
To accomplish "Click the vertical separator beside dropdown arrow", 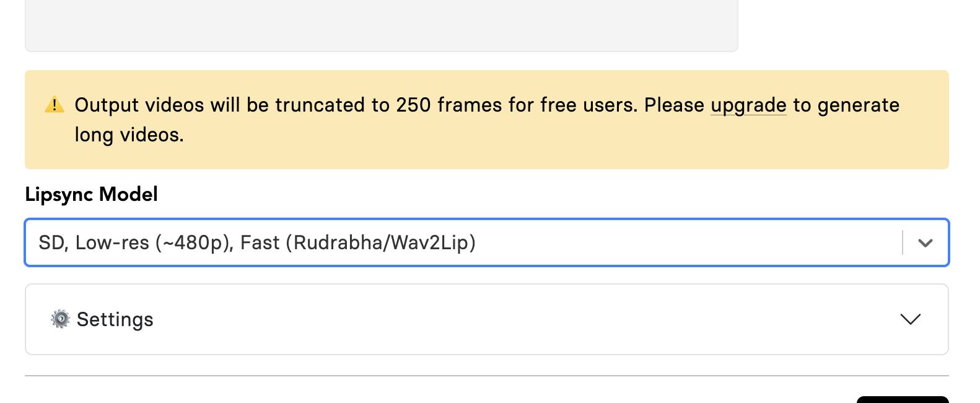I will click(x=903, y=243).
